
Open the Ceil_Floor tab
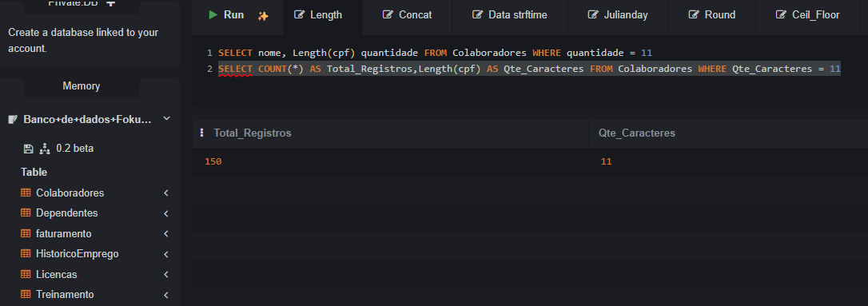[x=808, y=15]
